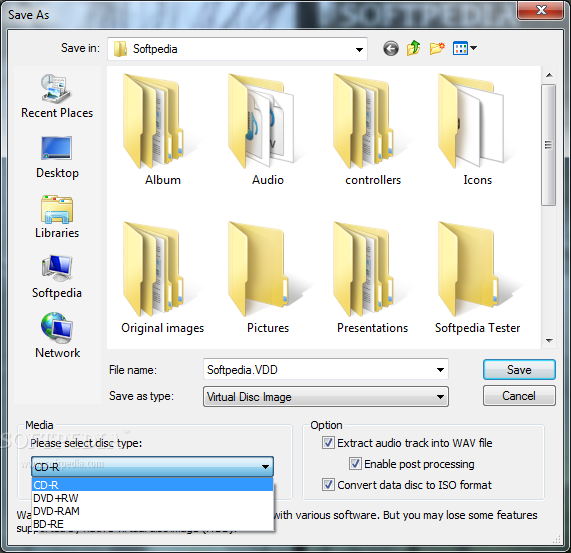This screenshot has width=571, height=553.
Task: Toggle Enable post processing checkbox
Action: coord(355,464)
